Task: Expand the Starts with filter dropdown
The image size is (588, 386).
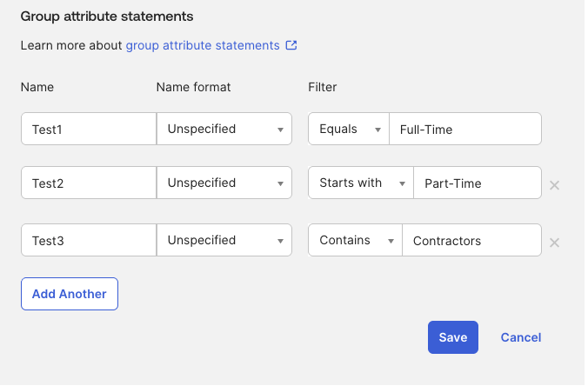Action: (361, 183)
